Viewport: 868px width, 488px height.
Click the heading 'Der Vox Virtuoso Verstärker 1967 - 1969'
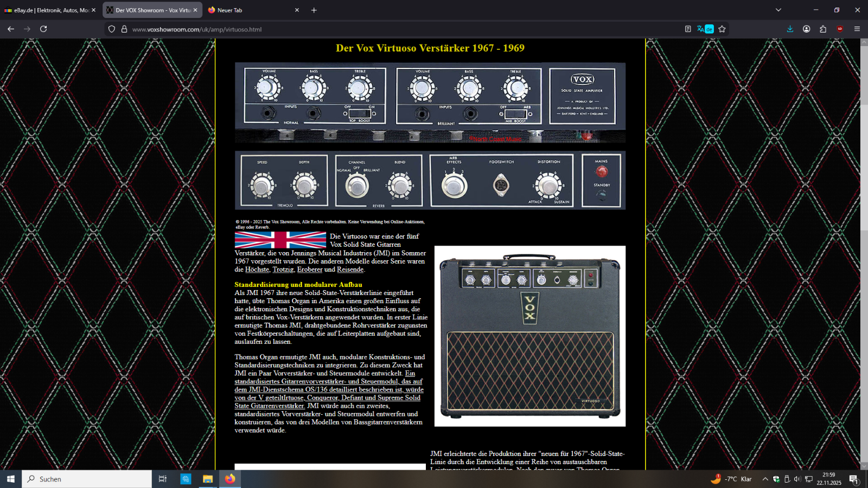(x=430, y=48)
